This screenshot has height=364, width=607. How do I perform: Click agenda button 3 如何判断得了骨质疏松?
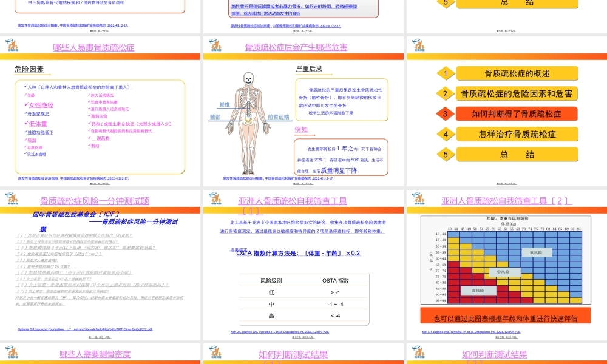pyautogui.click(x=516, y=113)
